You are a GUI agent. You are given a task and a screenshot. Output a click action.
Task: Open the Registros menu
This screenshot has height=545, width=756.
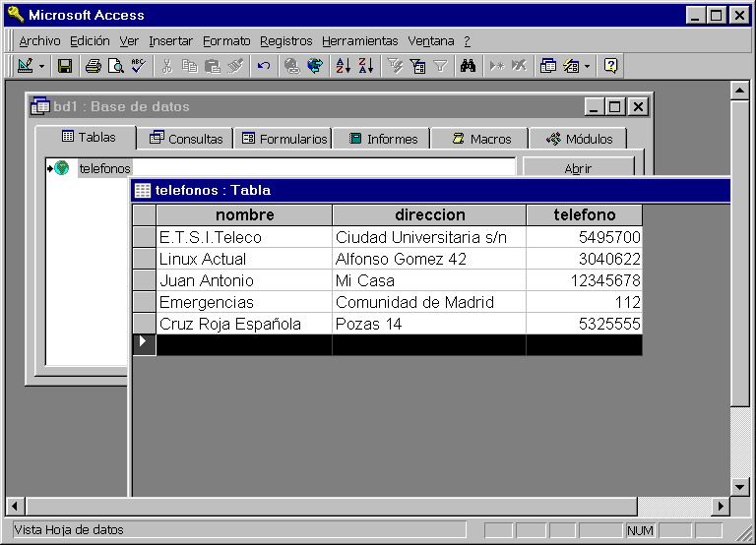pos(285,41)
